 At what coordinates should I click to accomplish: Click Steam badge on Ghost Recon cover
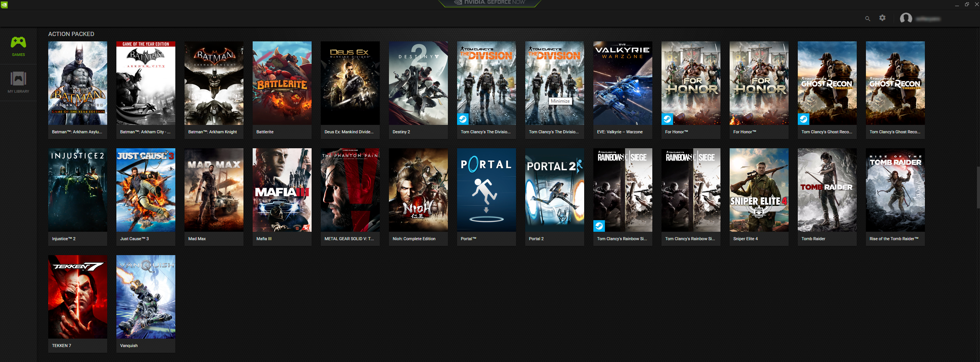[804, 119]
